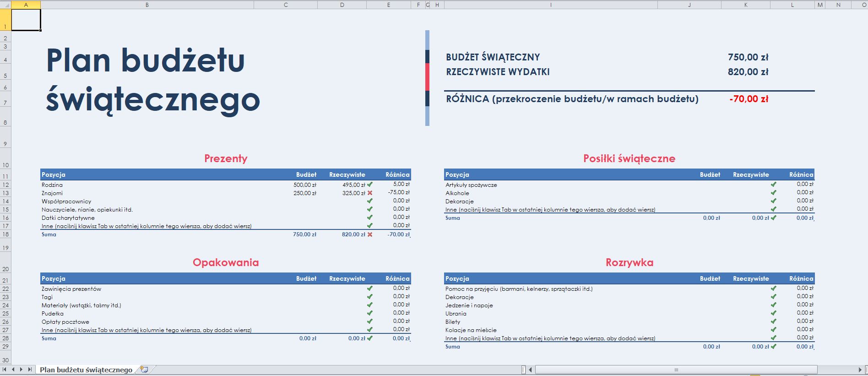Select the Zawinięcia prezentów cell

point(71,289)
